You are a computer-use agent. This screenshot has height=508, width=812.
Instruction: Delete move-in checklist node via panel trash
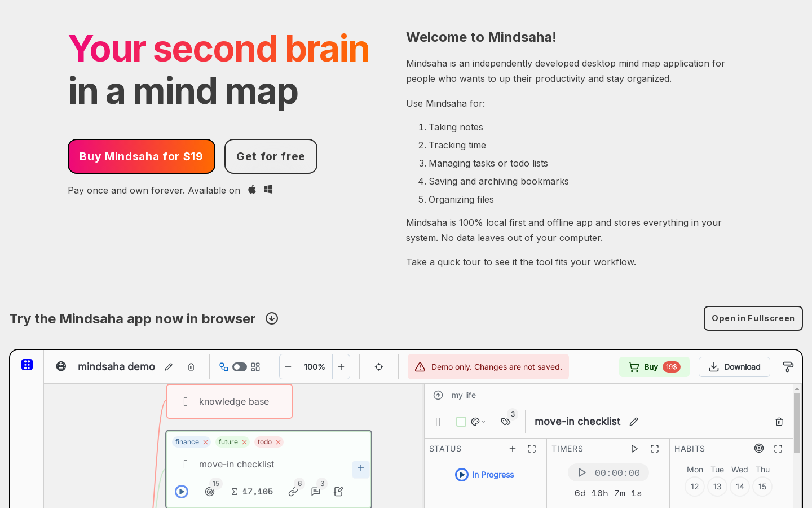(779, 422)
